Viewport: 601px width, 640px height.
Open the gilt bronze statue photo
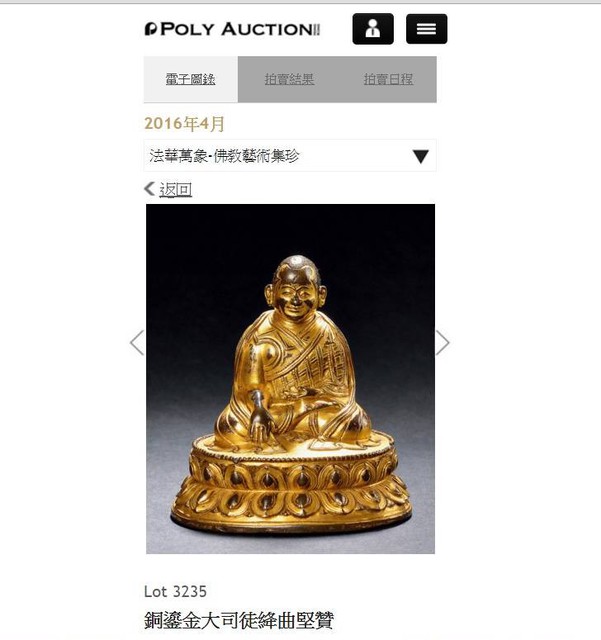coord(290,379)
